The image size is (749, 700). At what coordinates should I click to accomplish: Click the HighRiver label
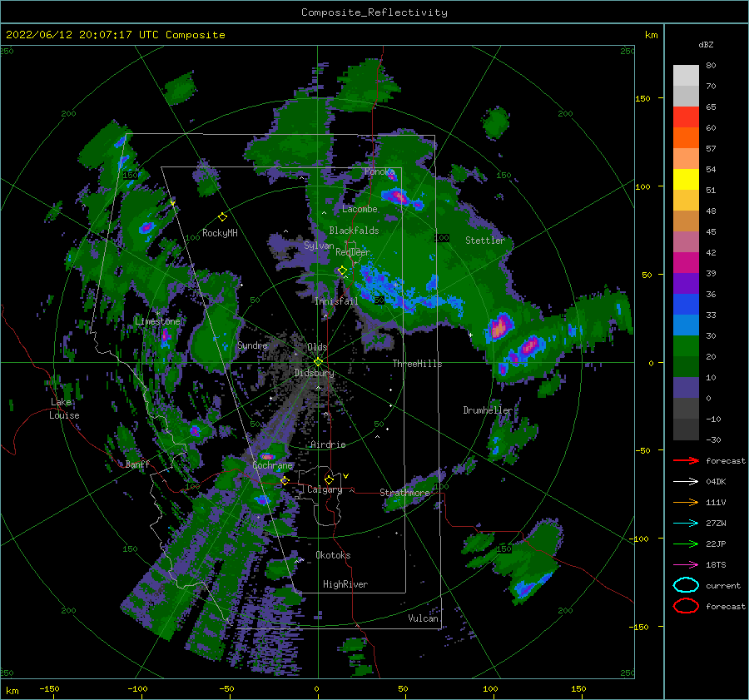tap(345, 584)
